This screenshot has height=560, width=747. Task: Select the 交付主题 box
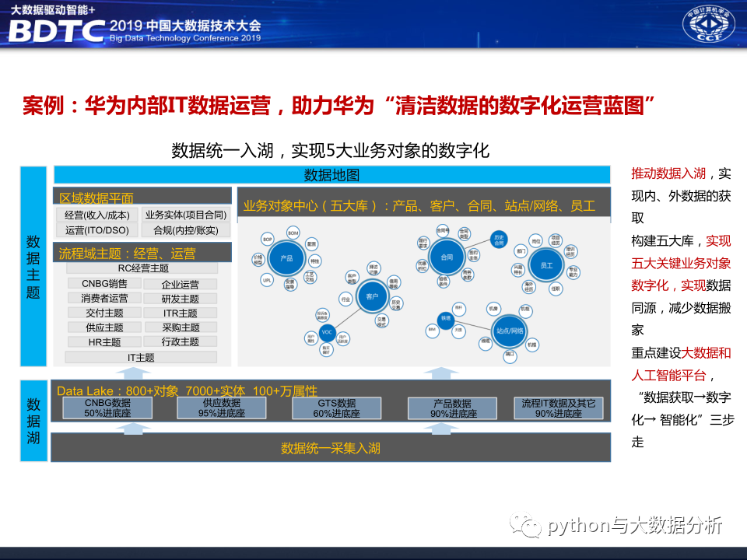click(104, 313)
